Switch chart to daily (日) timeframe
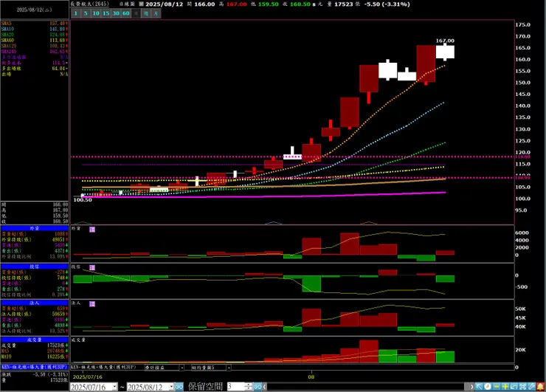546x392 pixels. 136,13
